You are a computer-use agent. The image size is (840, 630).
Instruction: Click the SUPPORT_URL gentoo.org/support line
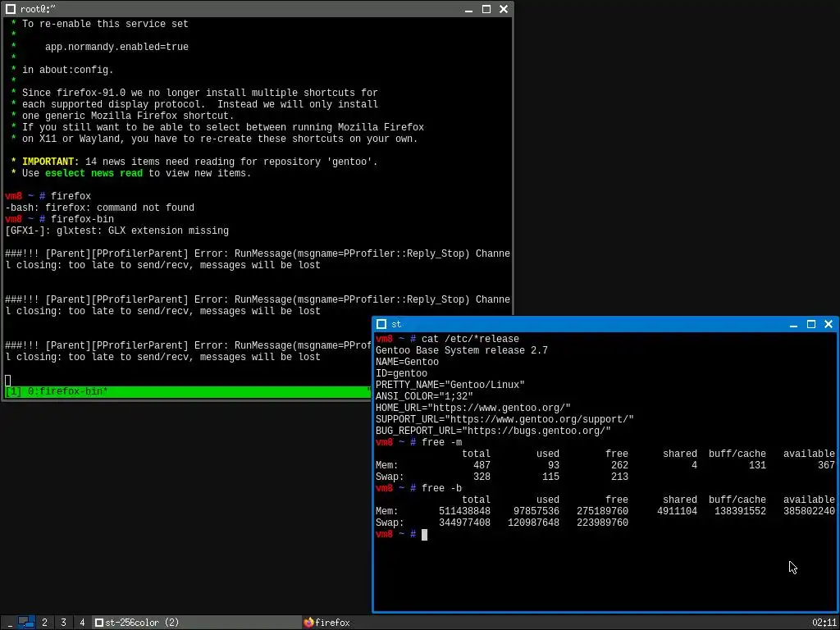point(504,419)
